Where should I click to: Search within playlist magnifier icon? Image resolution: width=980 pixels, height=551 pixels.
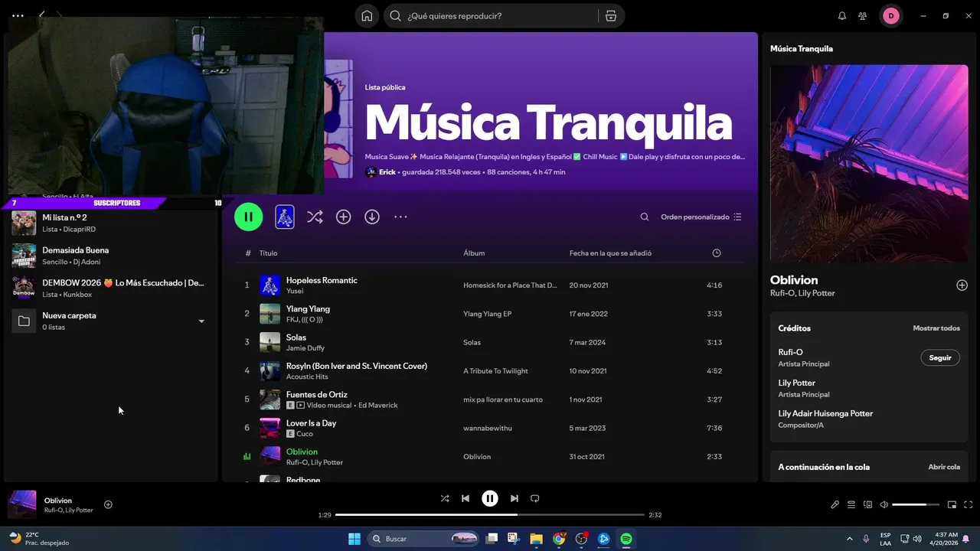coord(645,217)
